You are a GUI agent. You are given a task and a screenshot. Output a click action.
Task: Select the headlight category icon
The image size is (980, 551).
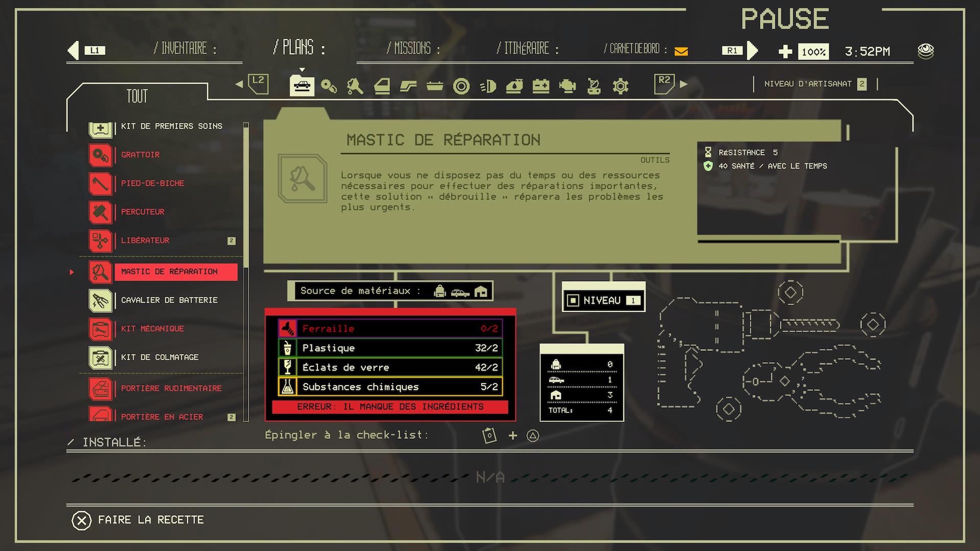pyautogui.click(x=488, y=86)
